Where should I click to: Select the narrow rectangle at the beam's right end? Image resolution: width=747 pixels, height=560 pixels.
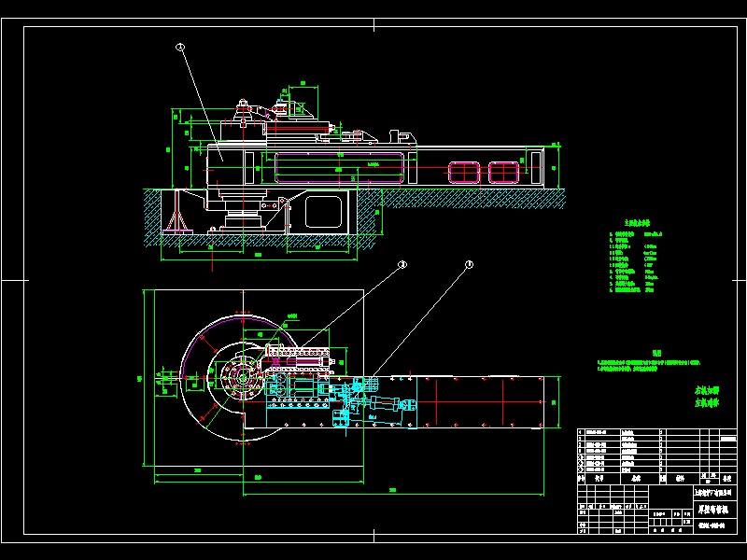click(x=536, y=167)
